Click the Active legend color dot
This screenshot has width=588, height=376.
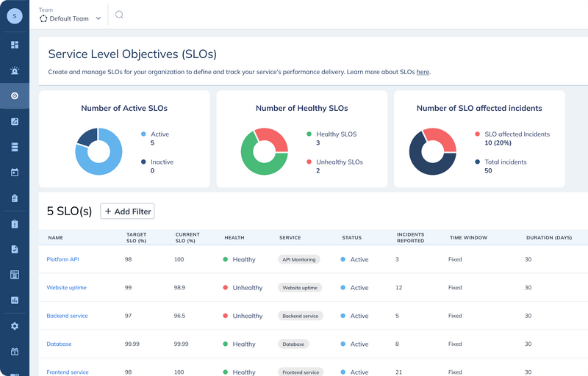[x=143, y=134]
